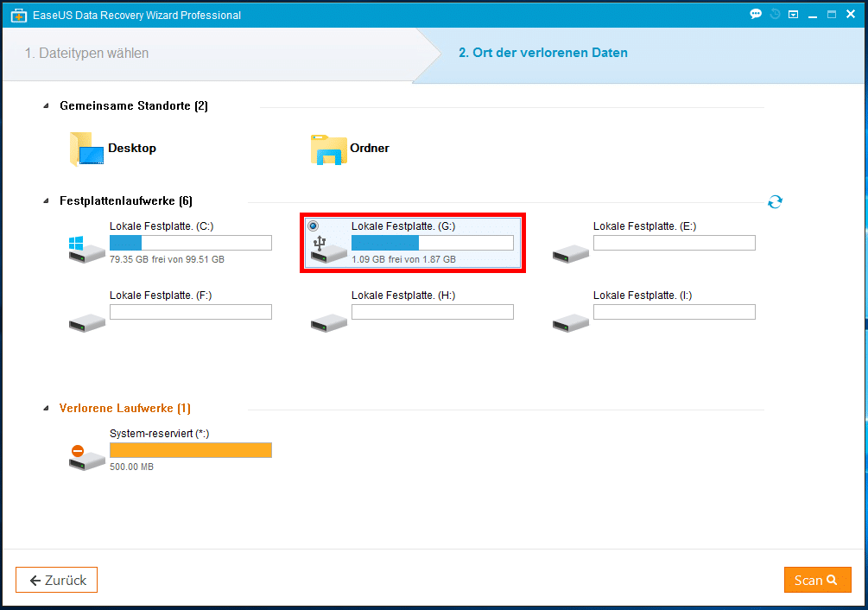Click the EaseUS app logo icon

click(19, 16)
